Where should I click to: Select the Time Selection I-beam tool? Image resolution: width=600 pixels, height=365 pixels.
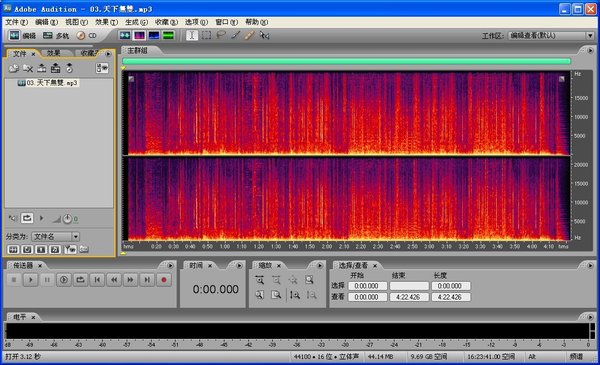click(192, 36)
